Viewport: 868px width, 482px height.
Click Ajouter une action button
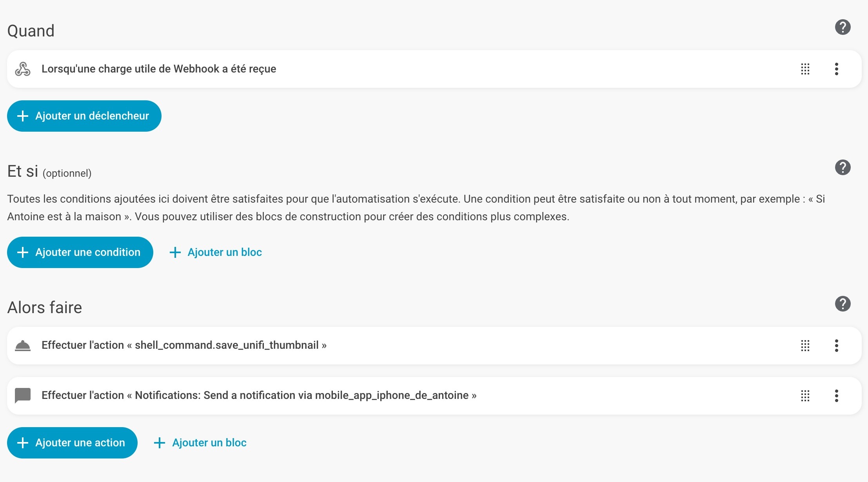point(72,443)
